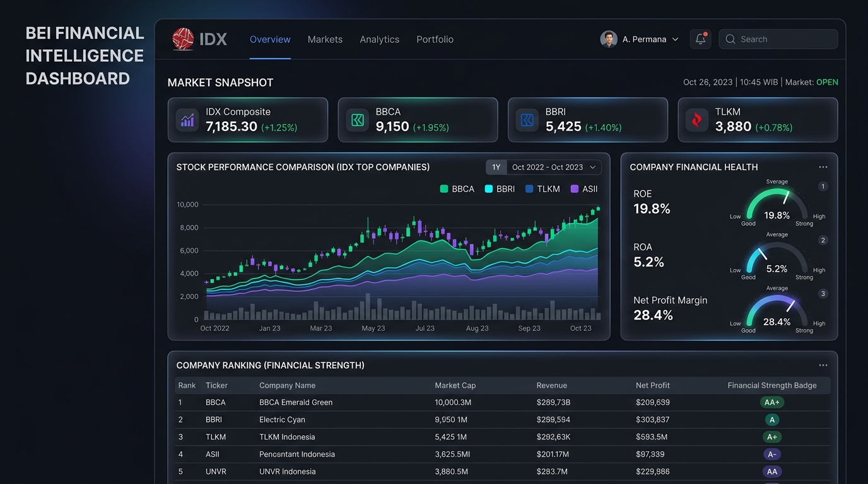Click badge number 2 beside ROA gauge
The height and width of the screenshot is (484, 868).
tap(823, 240)
